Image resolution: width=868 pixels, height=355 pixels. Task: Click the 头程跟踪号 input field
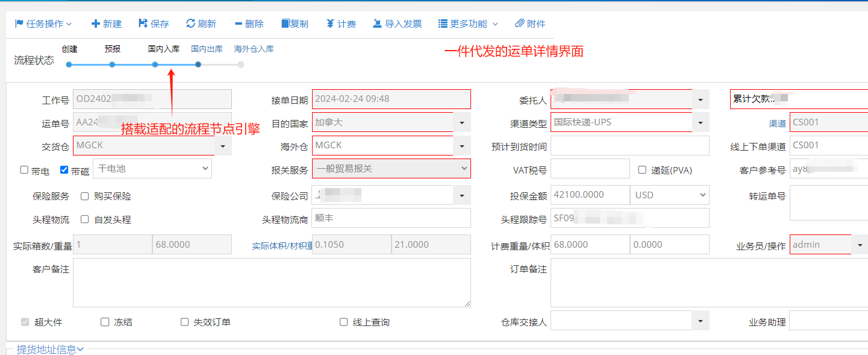(x=630, y=218)
